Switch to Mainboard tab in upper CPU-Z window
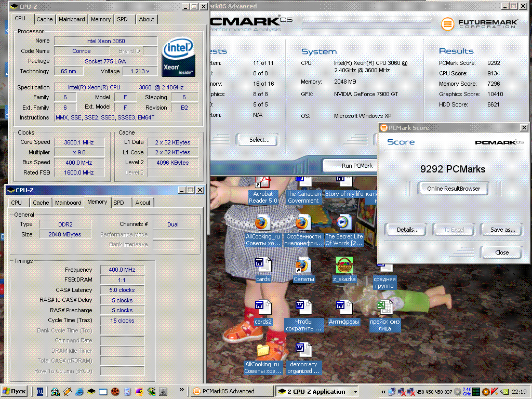The image size is (532, 399). (x=72, y=19)
